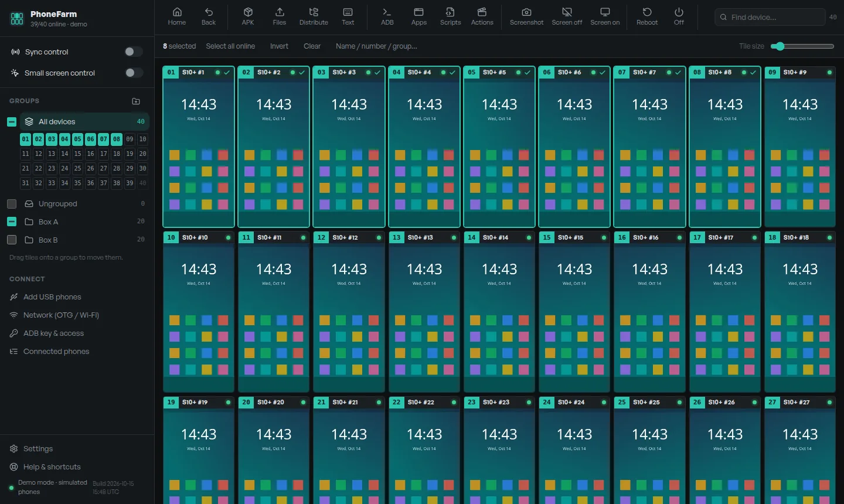Power Off the selected devices
The width and height of the screenshot is (844, 504).
[x=679, y=17]
